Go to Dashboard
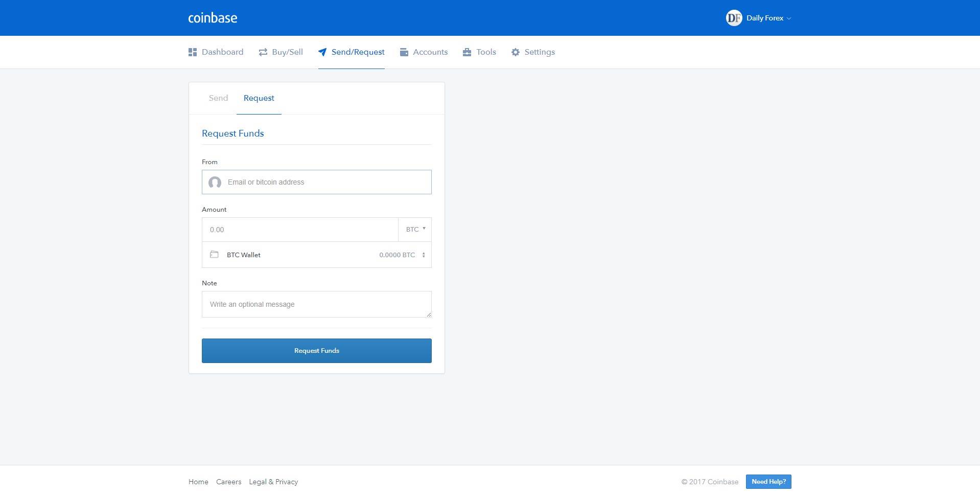The width and height of the screenshot is (980, 496). pyautogui.click(x=216, y=52)
